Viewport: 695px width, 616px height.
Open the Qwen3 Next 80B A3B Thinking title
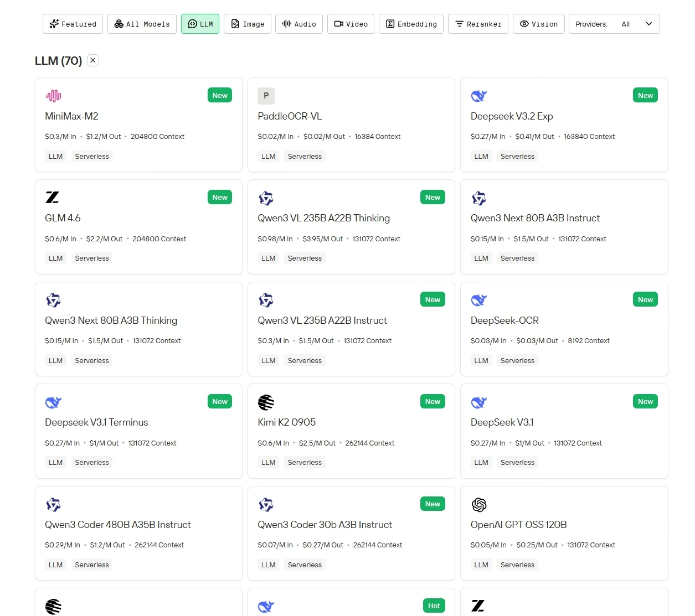[x=111, y=320]
